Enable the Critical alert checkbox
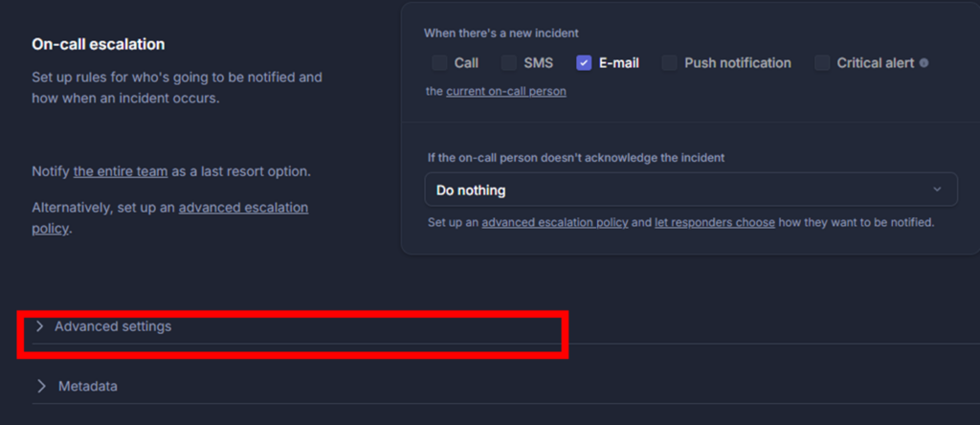Viewport: 980px width, 425px height. click(x=822, y=63)
